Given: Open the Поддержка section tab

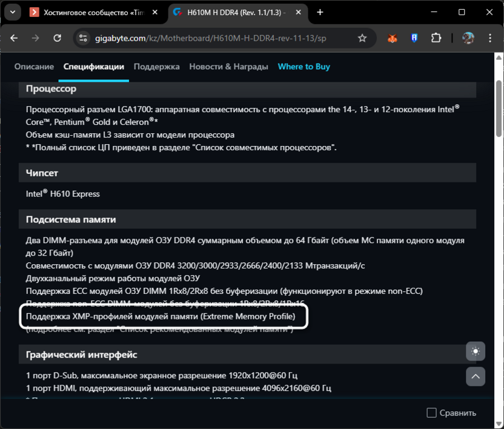Looking at the screenshot, I should (x=156, y=67).
